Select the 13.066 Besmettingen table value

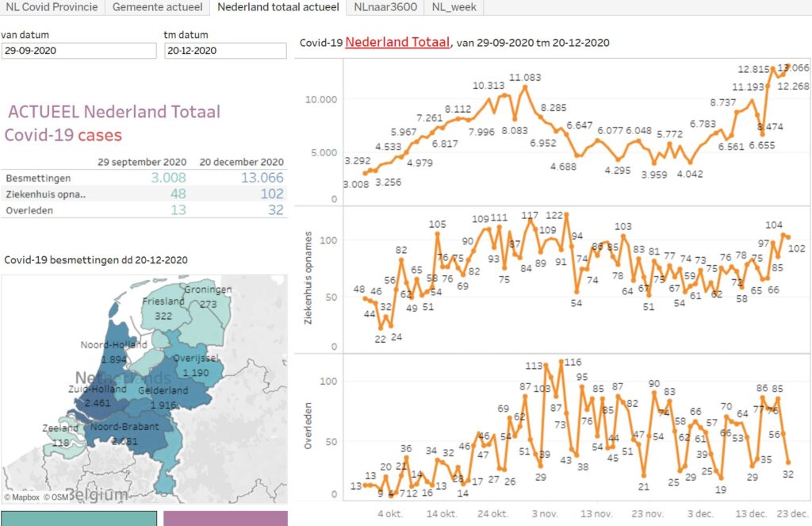point(262,178)
